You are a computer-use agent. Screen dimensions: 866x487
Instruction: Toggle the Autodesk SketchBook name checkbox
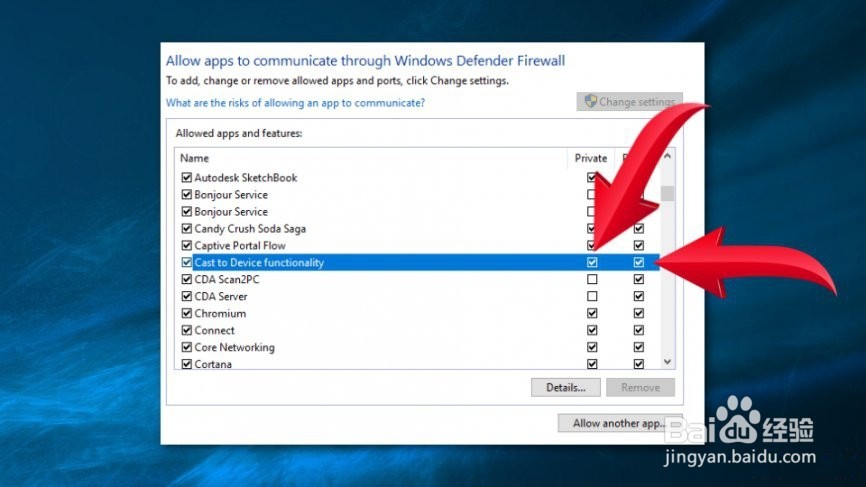pos(186,177)
